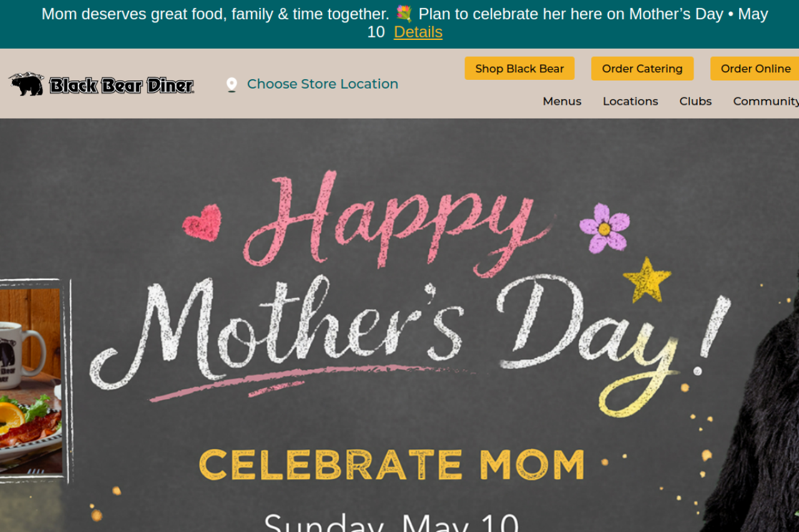799x532 pixels.
Task: Open the Details link in the top banner
Action: pos(418,32)
